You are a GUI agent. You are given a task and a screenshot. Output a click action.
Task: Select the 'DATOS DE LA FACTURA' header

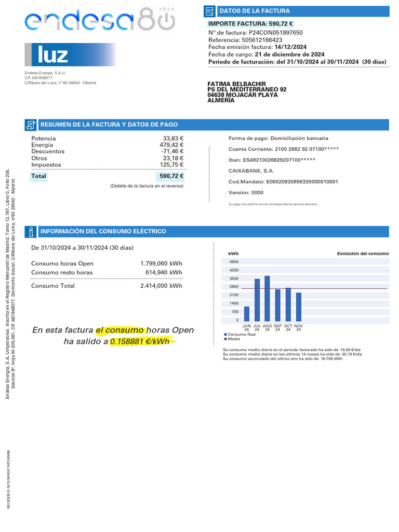255,11
